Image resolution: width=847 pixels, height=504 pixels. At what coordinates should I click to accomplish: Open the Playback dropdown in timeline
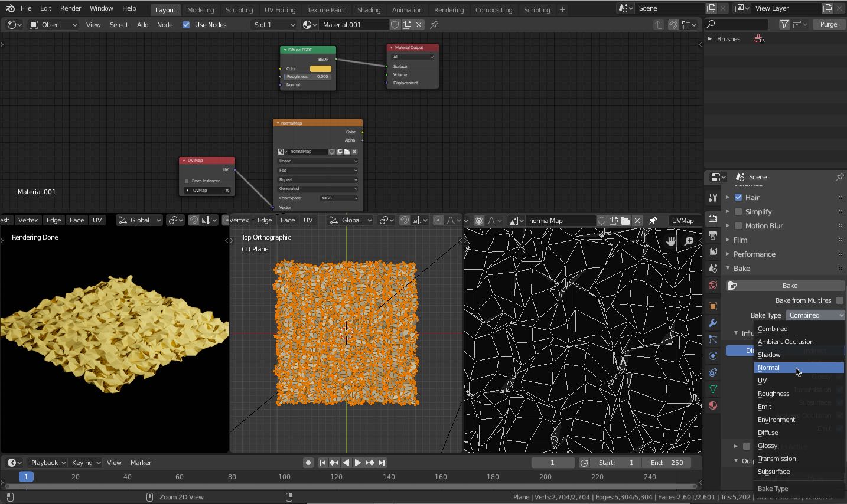pos(48,463)
